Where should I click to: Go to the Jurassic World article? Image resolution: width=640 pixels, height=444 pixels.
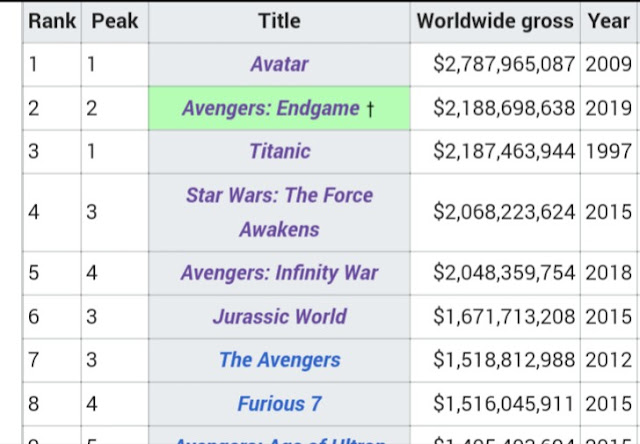(x=279, y=317)
